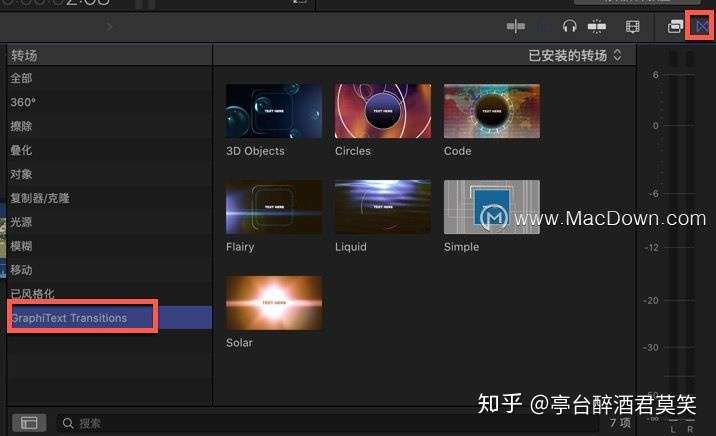716x436 pixels.
Task: Open the Effects browser icon
Action: point(675,26)
